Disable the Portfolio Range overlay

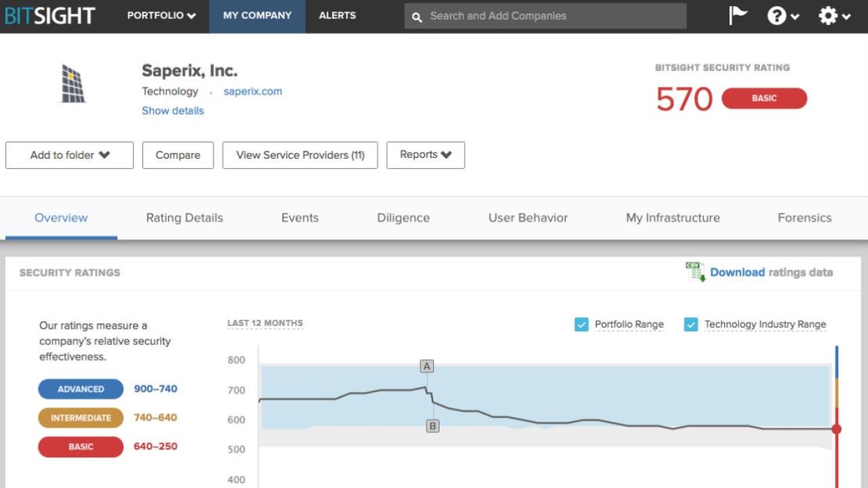coord(581,324)
